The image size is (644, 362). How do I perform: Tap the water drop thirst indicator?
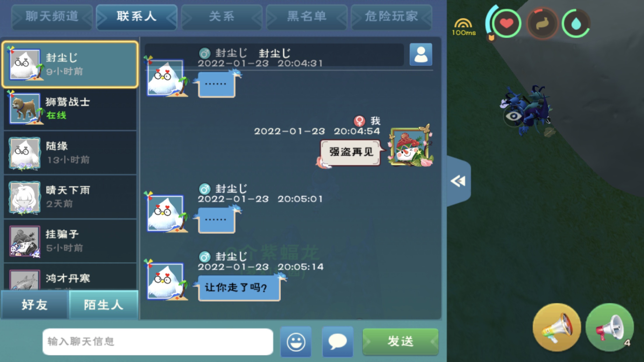coord(576,23)
